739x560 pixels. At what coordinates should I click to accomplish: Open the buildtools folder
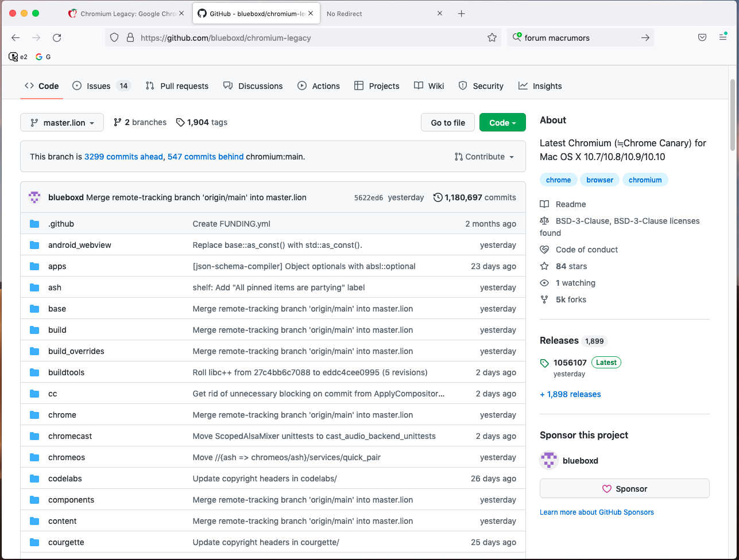pyautogui.click(x=66, y=372)
